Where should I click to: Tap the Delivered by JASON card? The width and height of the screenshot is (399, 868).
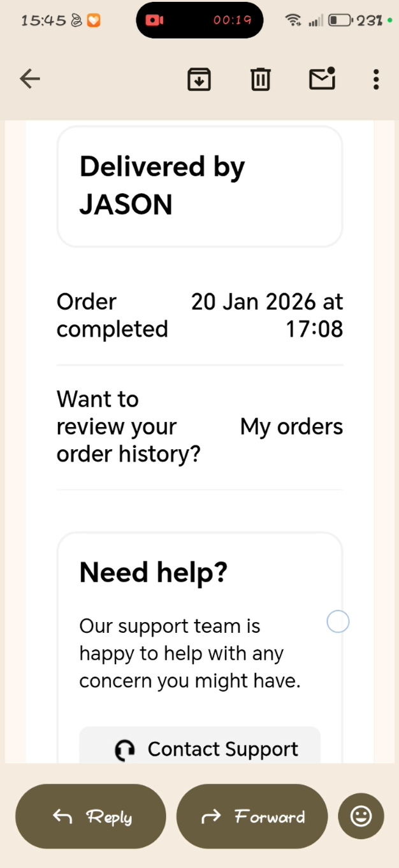click(x=199, y=185)
